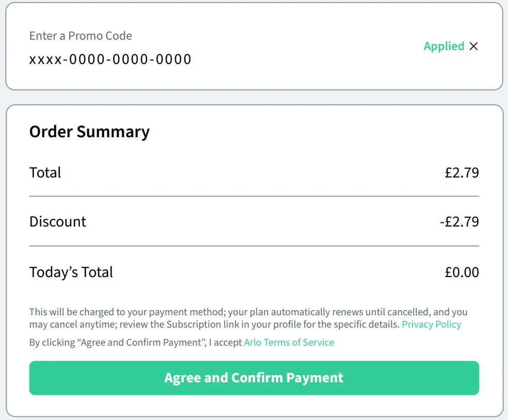Select the £0.00 today's total amount
Viewport: 508px width, 420px height.
pos(462,272)
